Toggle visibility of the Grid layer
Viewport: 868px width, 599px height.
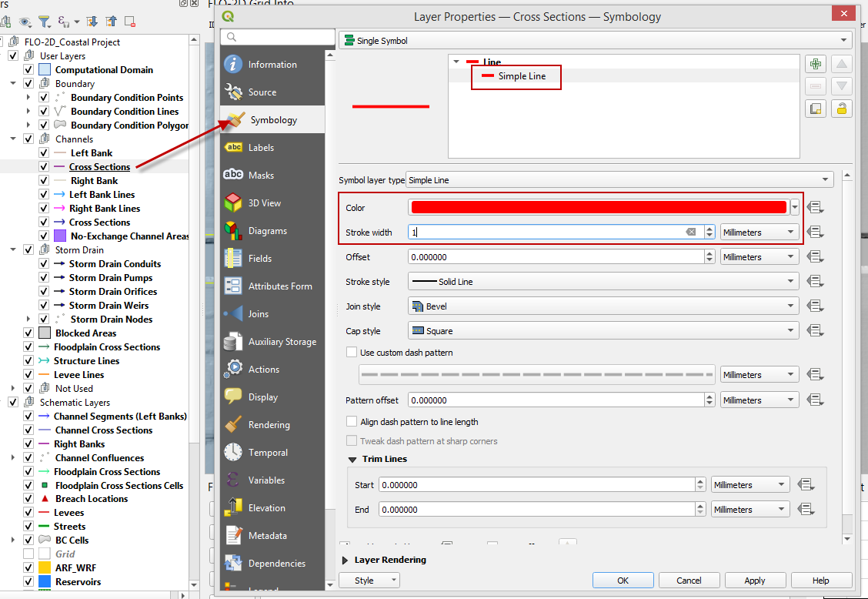[28, 554]
